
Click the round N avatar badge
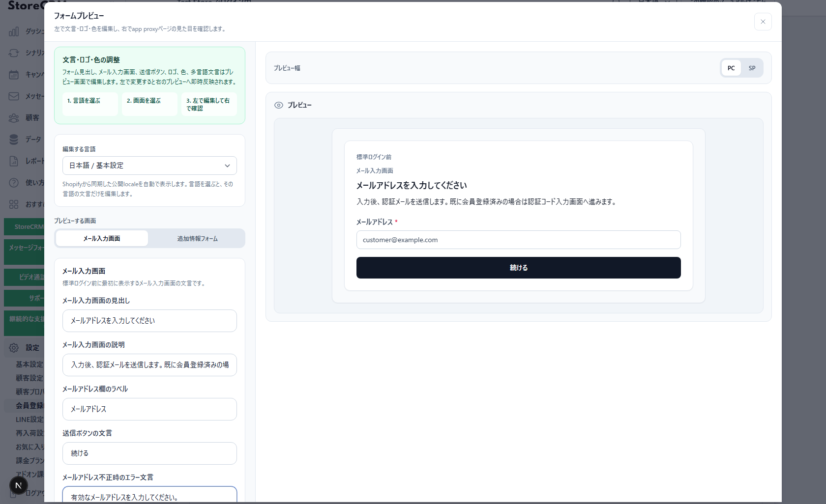tap(19, 485)
